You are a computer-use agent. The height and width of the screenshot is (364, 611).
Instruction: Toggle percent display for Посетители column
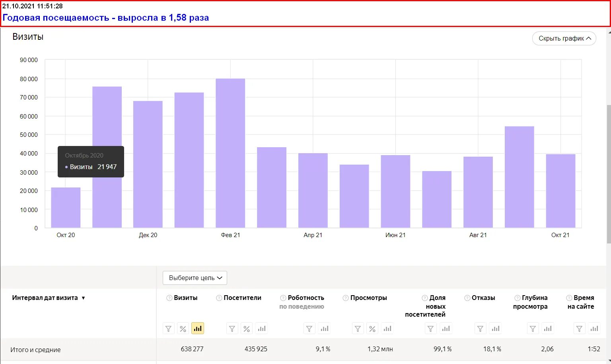point(247,329)
